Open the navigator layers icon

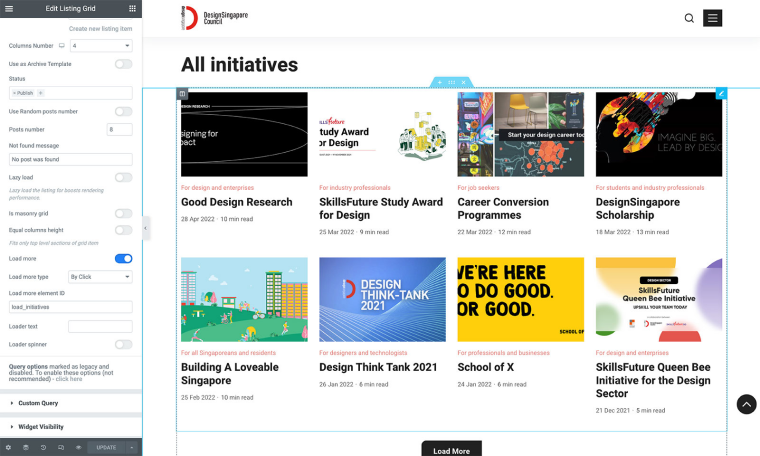[x=26, y=447]
